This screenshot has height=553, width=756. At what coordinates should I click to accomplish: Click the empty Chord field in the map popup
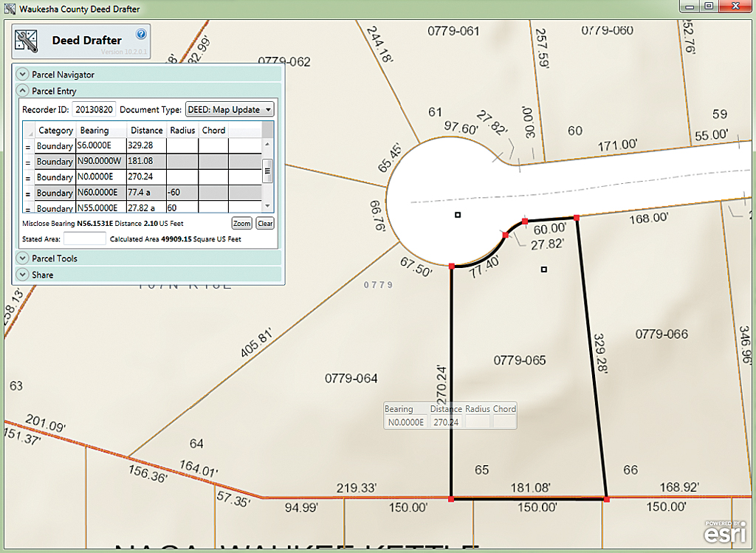(x=505, y=422)
